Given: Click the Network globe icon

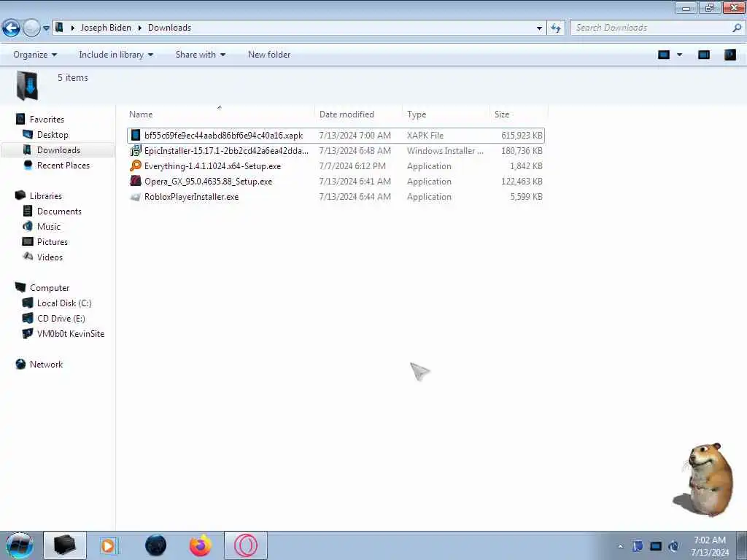Looking at the screenshot, I should [x=20, y=365].
